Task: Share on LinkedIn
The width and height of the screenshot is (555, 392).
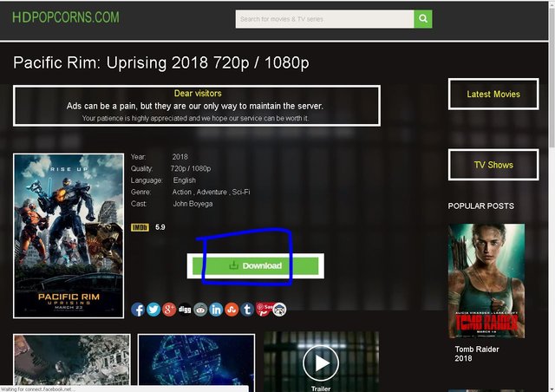Action: [x=216, y=310]
